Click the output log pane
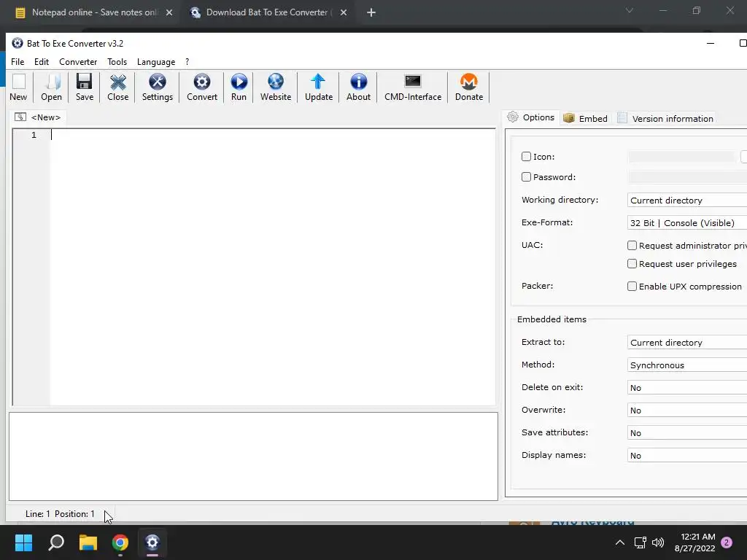Viewport: 747px width, 560px height. pyautogui.click(x=253, y=456)
